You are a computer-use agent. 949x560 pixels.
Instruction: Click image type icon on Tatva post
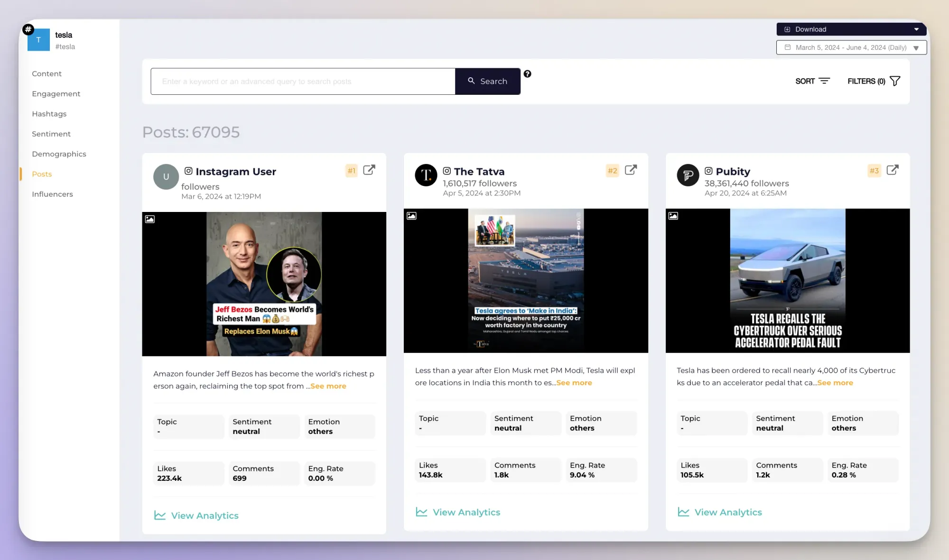point(411,216)
